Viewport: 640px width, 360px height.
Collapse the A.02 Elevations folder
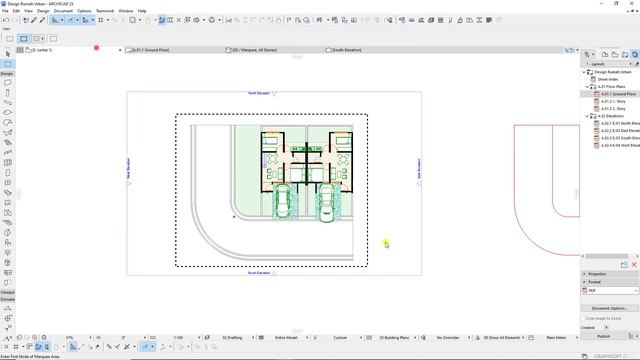[587, 116]
